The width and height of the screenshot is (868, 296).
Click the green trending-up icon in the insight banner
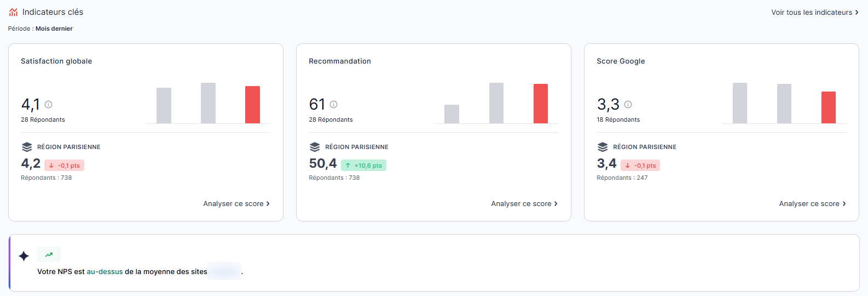[x=49, y=254]
